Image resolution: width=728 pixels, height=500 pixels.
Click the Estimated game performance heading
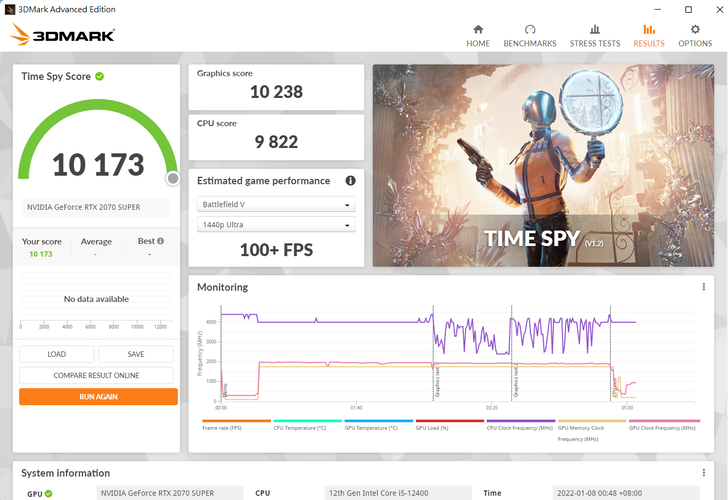[263, 181]
